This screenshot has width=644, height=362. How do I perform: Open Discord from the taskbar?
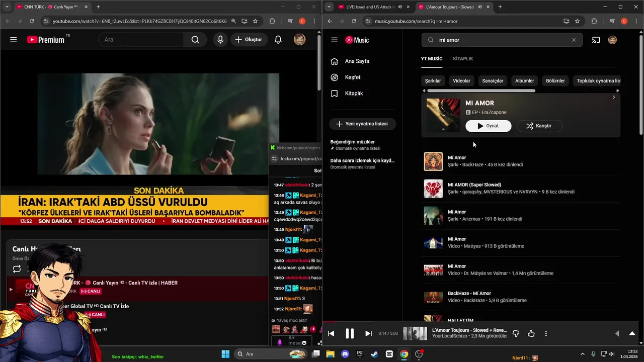tap(345, 354)
